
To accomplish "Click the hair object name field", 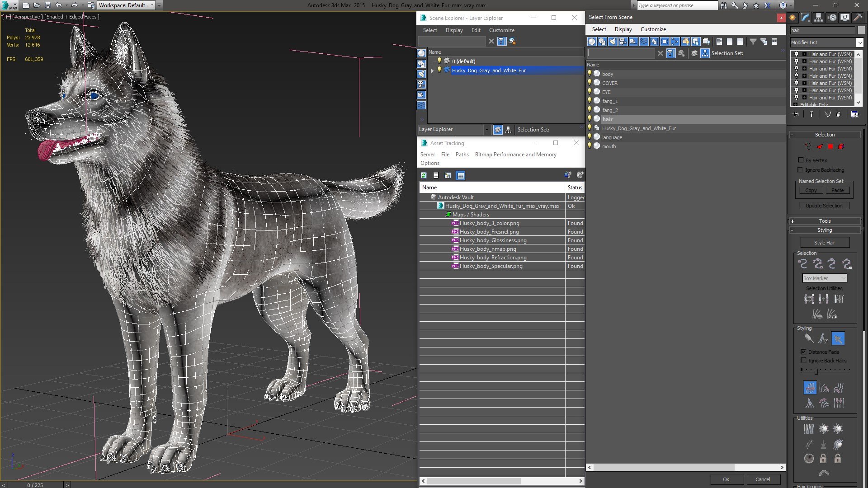I will coord(823,30).
